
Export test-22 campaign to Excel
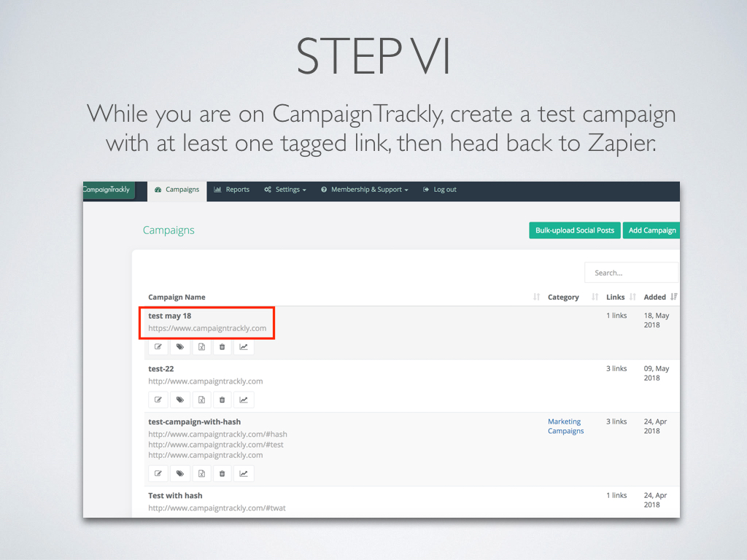(201, 400)
